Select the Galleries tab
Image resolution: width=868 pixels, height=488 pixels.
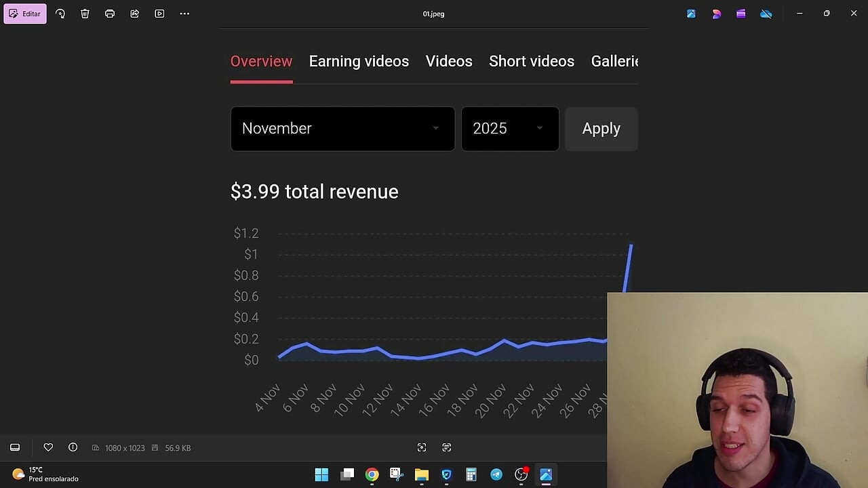[614, 62]
